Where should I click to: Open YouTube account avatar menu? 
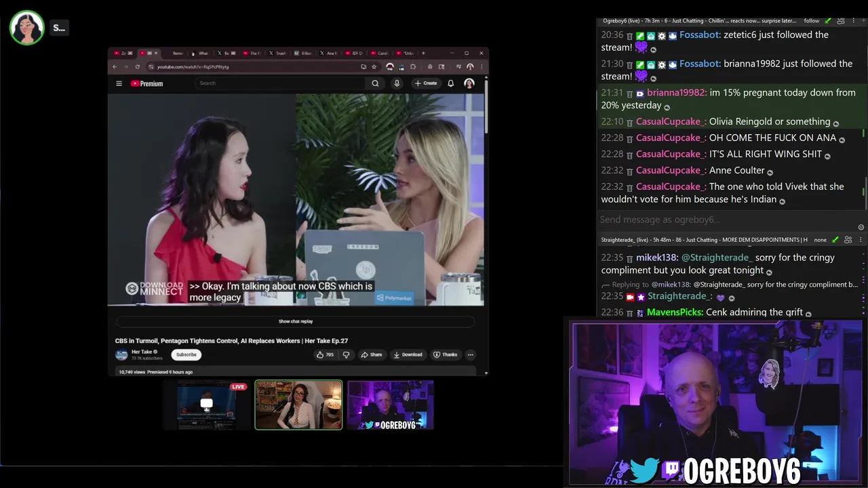pyautogui.click(x=469, y=83)
